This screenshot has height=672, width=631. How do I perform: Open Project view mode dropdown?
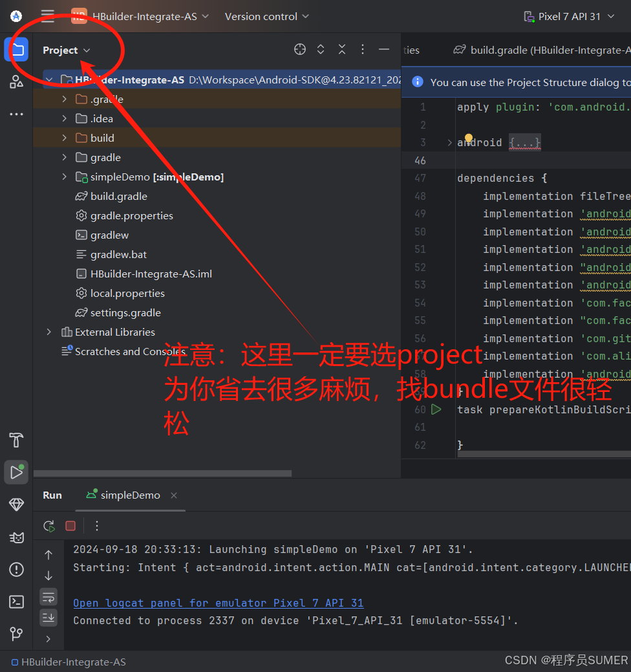[67, 50]
